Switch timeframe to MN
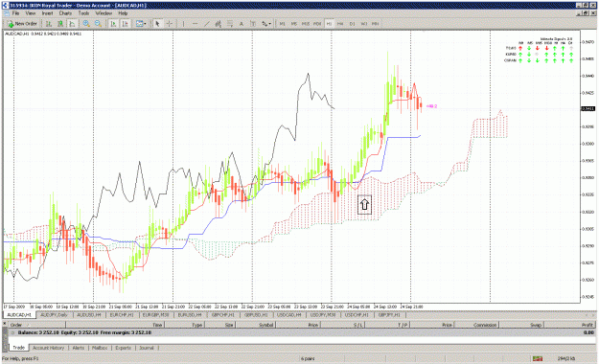 [375, 24]
